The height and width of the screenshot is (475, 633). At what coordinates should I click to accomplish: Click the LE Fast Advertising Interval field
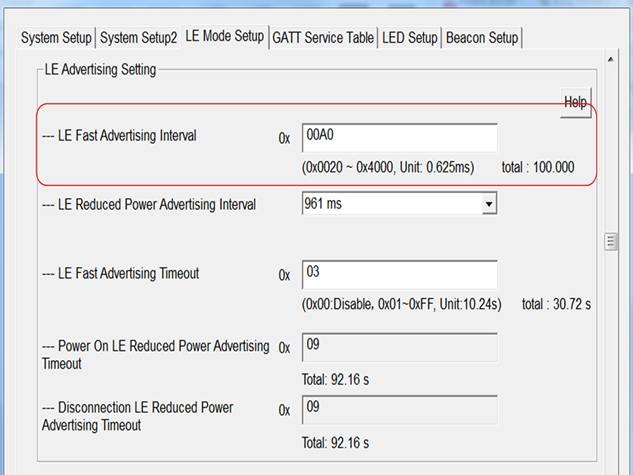coord(400,138)
